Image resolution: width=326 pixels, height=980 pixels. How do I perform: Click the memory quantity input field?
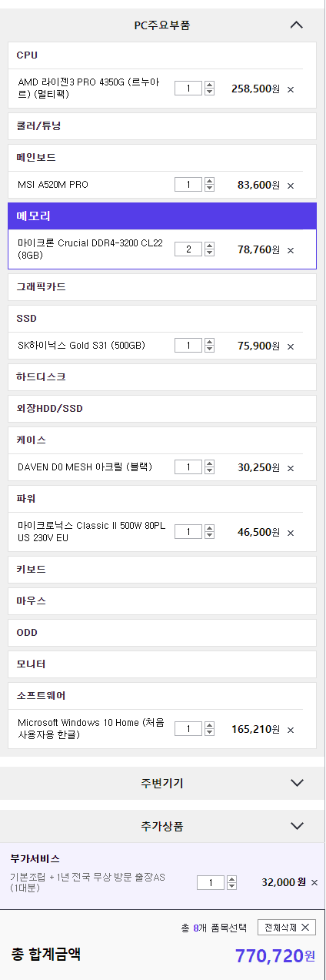[x=188, y=249]
